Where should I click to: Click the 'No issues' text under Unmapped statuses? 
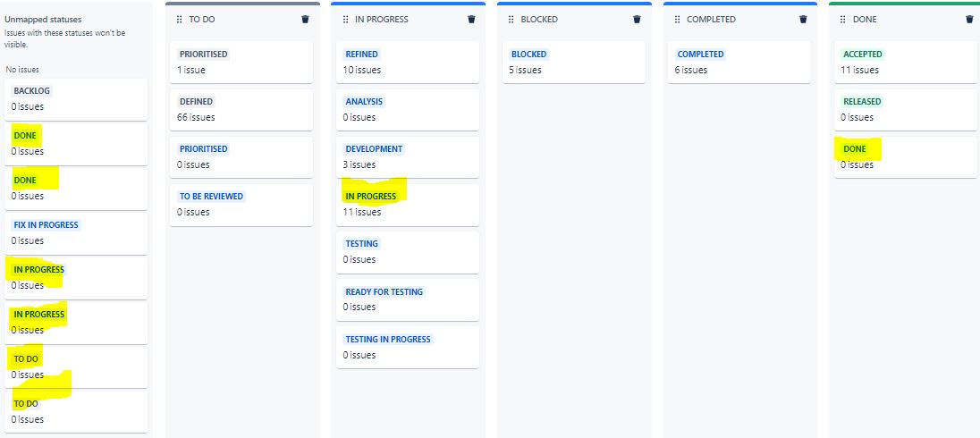pyautogui.click(x=21, y=70)
